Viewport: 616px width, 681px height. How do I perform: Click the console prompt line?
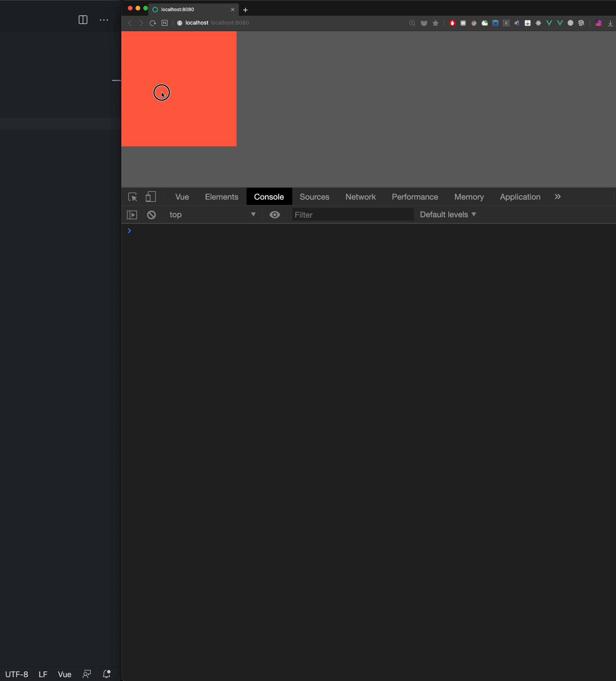[369, 231]
